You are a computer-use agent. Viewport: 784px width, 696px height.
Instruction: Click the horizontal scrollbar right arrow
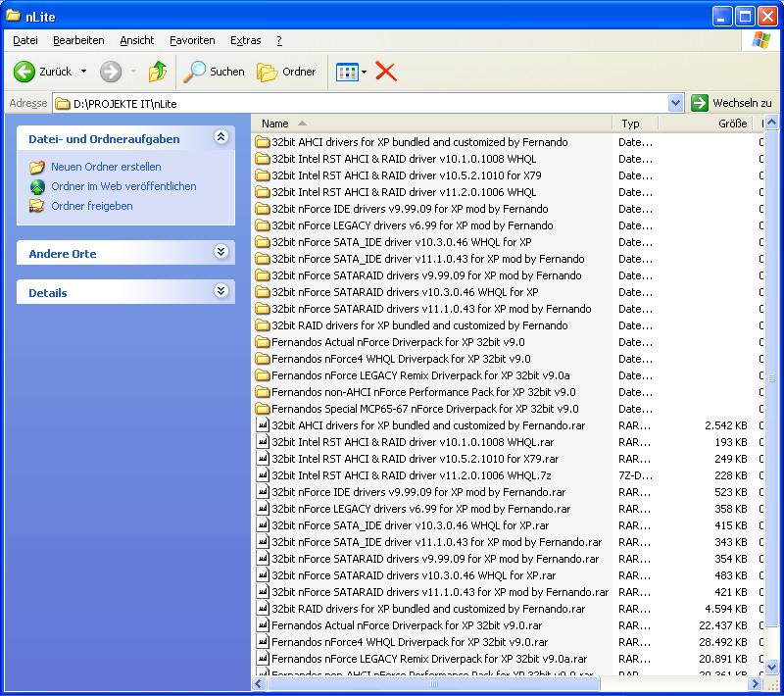755,683
